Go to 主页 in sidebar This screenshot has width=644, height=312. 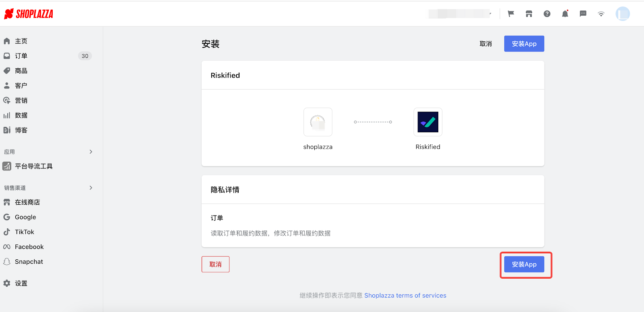tap(21, 41)
